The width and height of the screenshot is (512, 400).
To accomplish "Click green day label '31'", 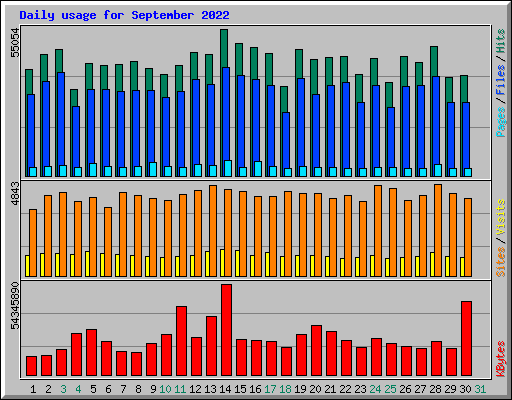I will 480,389.
